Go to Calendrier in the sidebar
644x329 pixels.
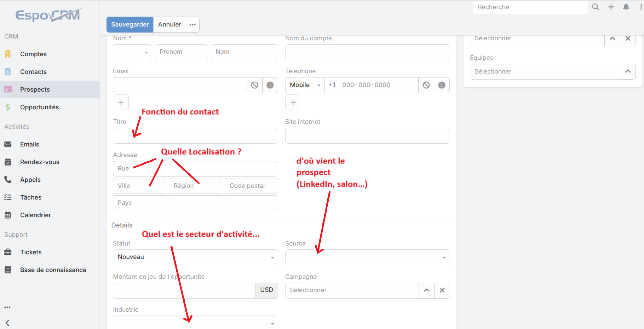click(35, 215)
